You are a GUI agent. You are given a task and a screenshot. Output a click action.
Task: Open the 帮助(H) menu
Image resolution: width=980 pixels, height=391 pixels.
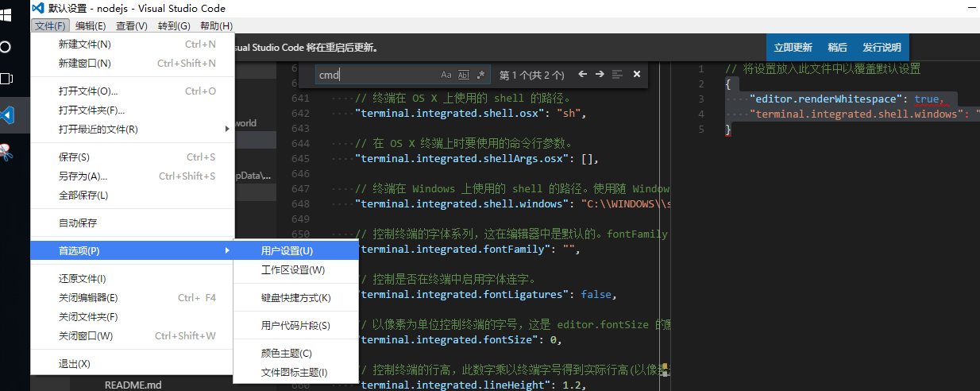216,26
